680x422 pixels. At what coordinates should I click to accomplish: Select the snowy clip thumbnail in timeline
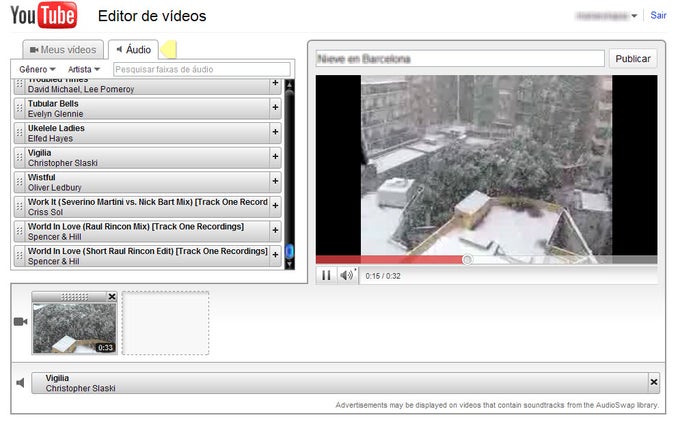click(75, 328)
